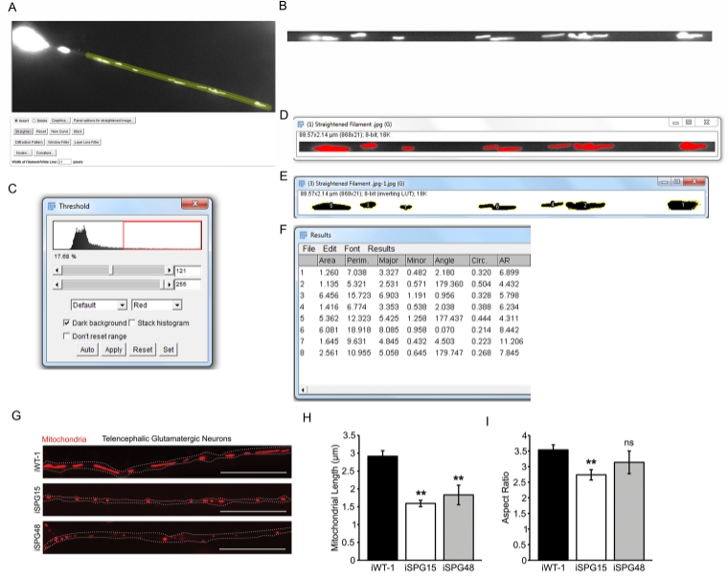Open the Edit menu in Results
The height and width of the screenshot is (578, 728).
[330, 248]
